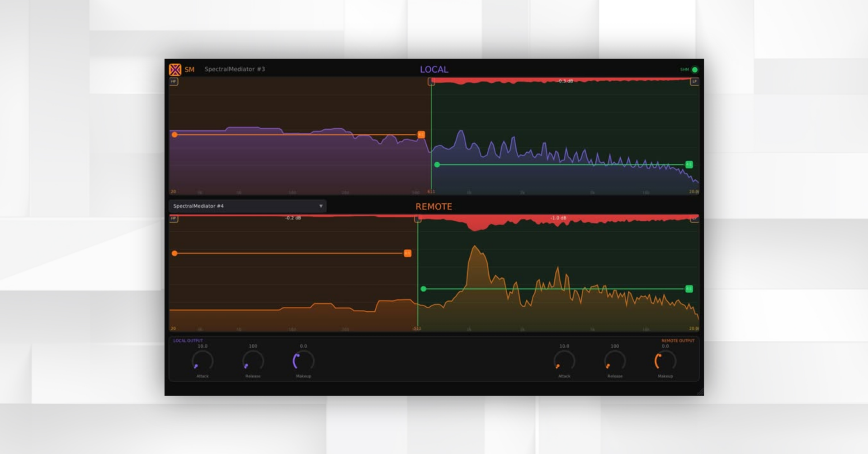Image resolution: width=868 pixels, height=454 pixels.
Task: Select the Local orange low-band threshold dot
Action: 175,135
